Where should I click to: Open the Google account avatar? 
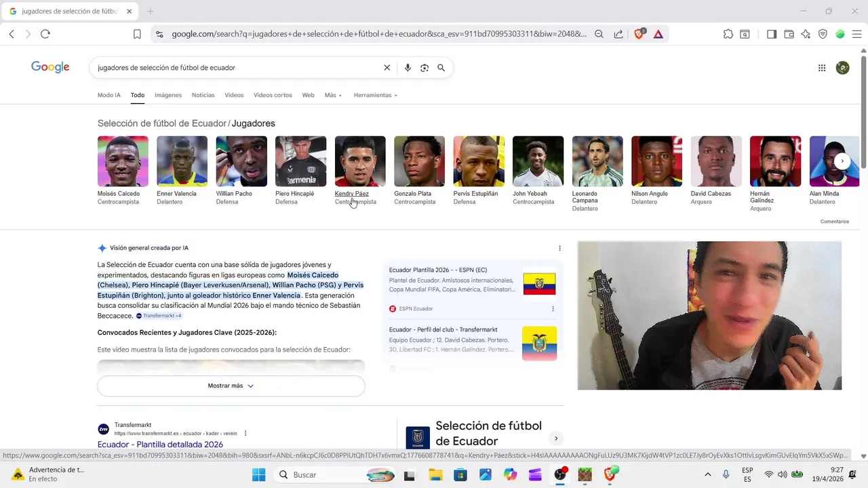coord(843,68)
